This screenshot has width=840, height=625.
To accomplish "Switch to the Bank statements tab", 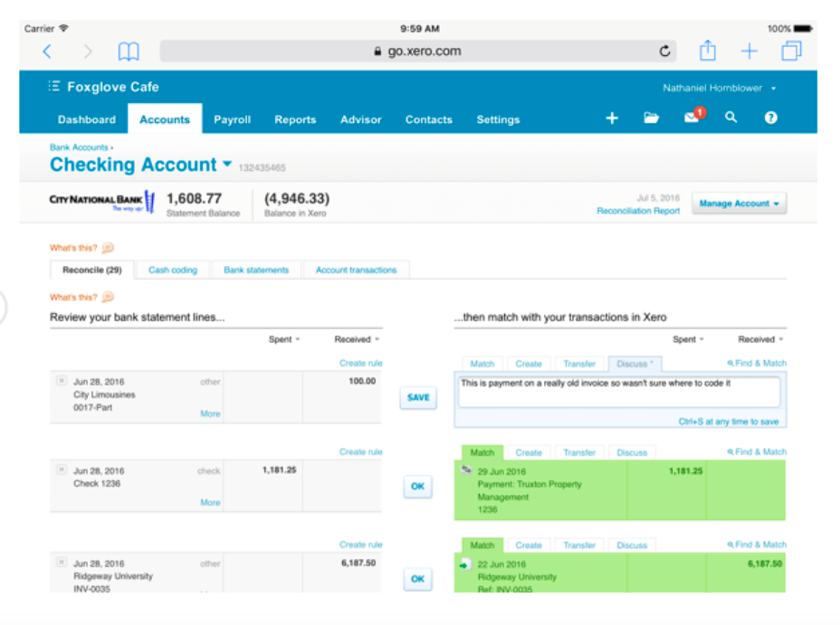I will click(x=256, y=270).
